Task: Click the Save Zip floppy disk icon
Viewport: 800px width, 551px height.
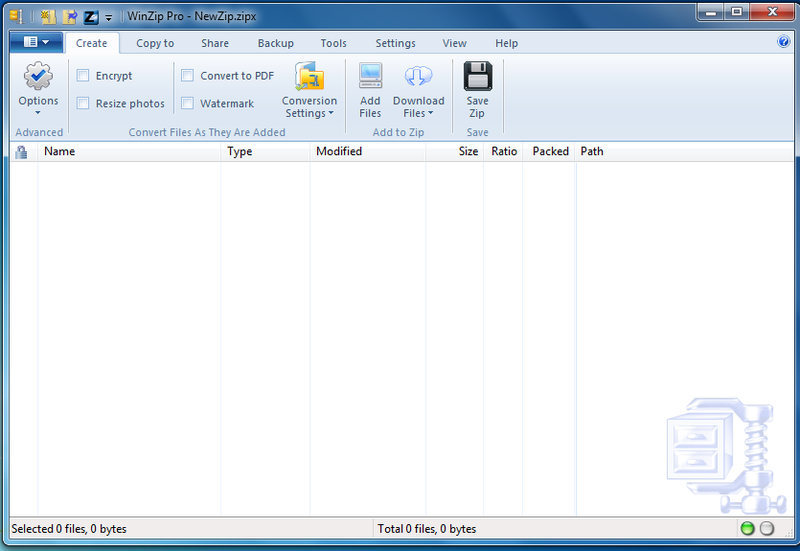Action: (478, 76)
